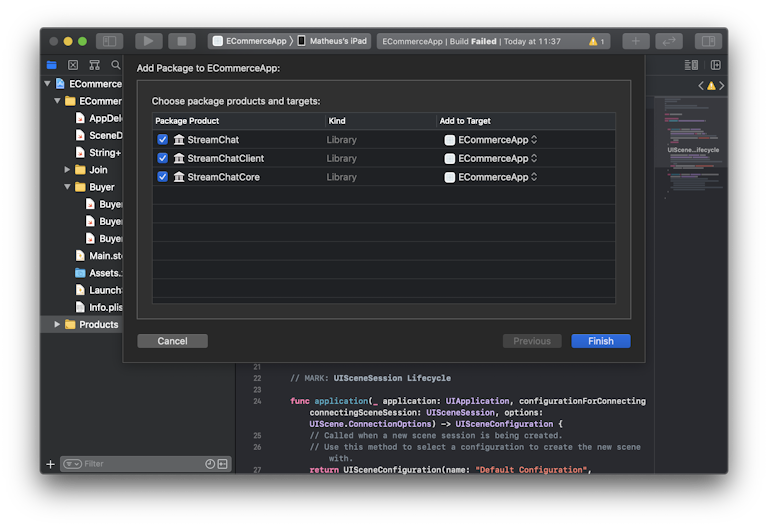Select the Assets catalog

pos(98,273)
